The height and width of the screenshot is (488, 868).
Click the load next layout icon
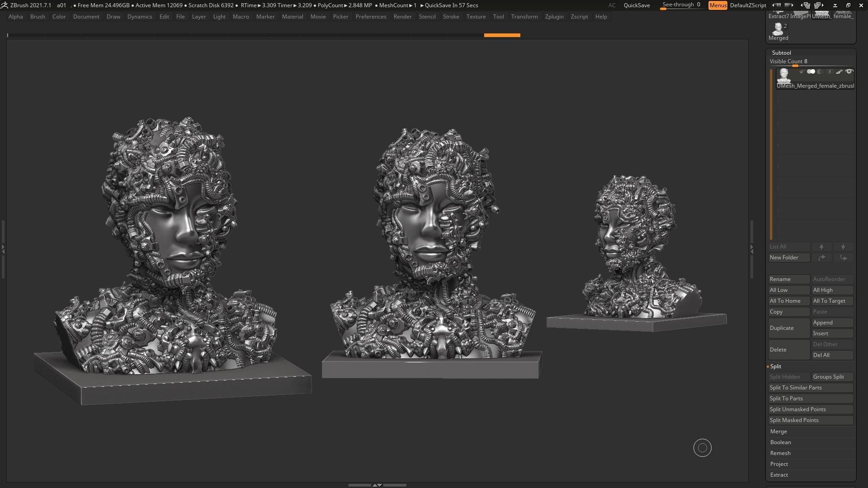pyautogui.click(x=819, y=5)
